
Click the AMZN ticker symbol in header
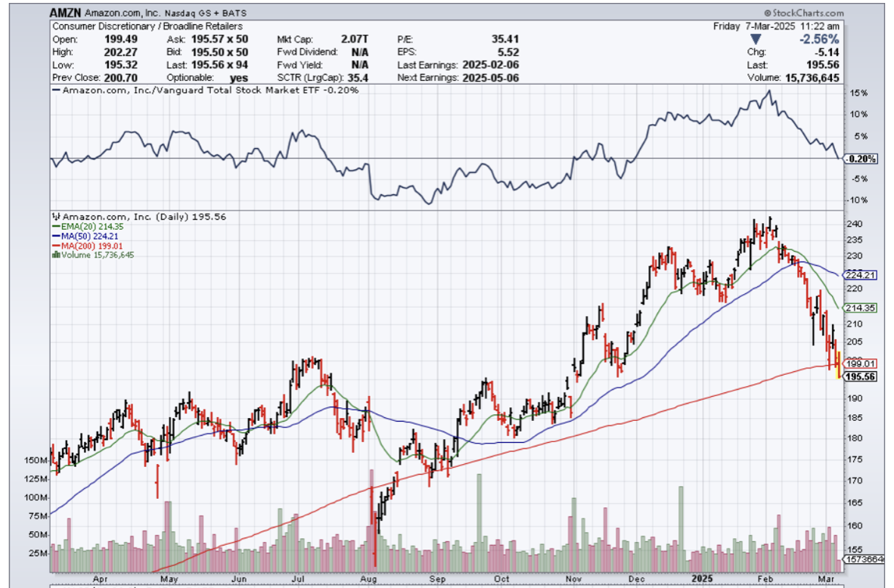tap(67, 13)
